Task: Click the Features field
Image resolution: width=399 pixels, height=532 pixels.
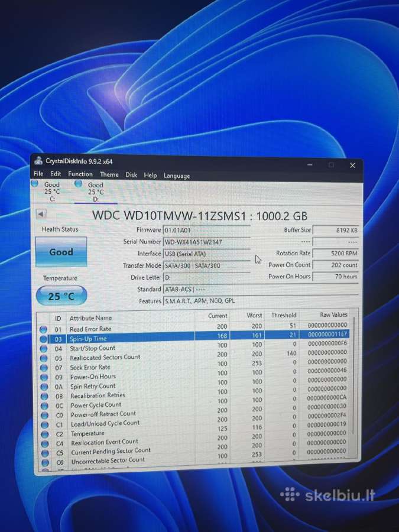Action: pos(261,301)
